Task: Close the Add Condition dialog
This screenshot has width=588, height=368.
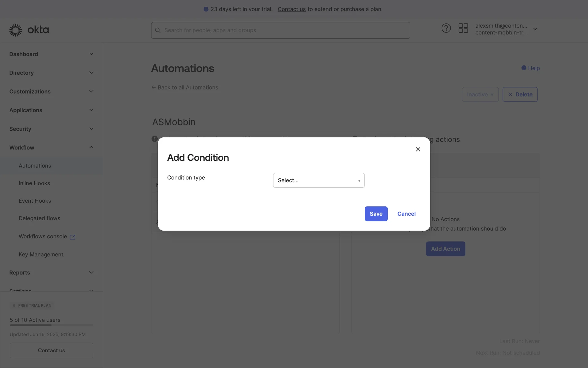Action: 418,149
